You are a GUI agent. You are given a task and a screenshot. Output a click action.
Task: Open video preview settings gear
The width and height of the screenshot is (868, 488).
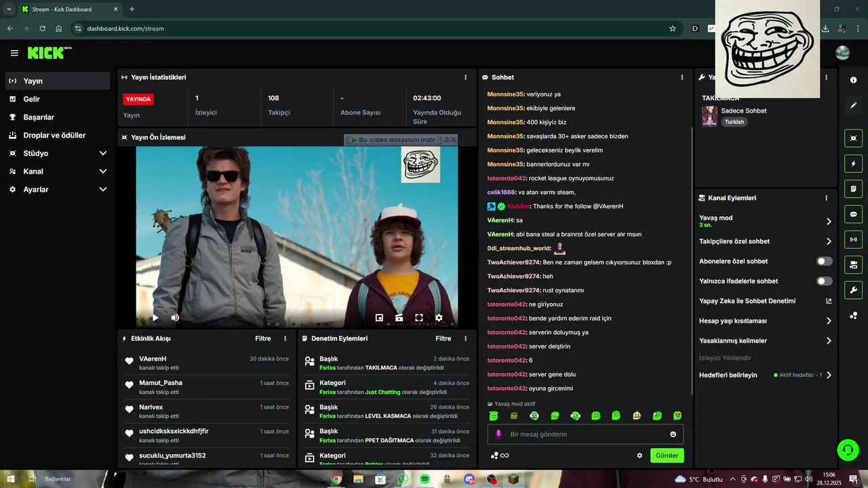439,317
